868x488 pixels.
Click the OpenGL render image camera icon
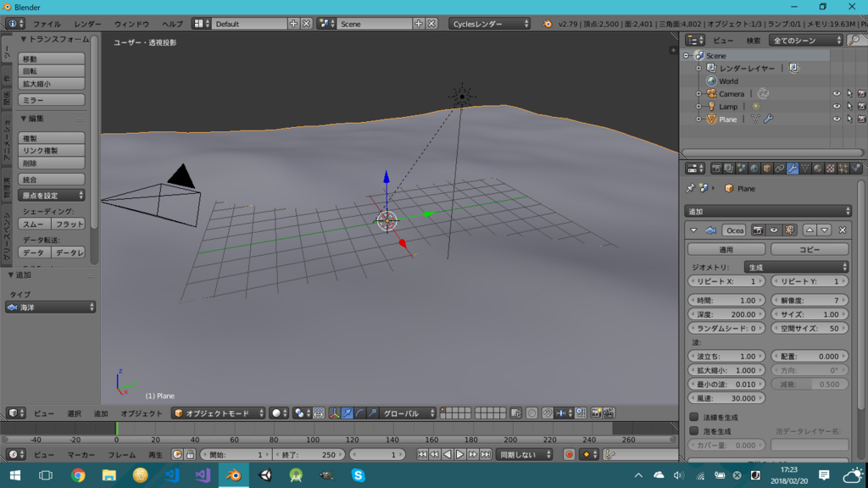(x=596, y=413)
